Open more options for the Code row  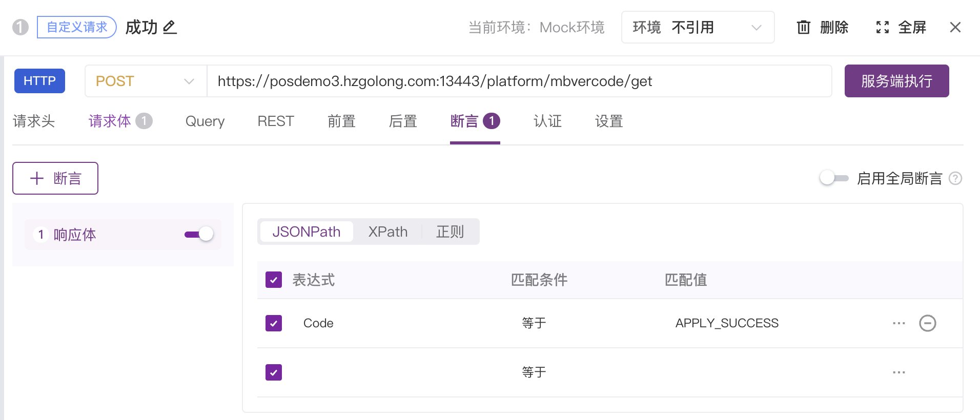pos(899,323)
